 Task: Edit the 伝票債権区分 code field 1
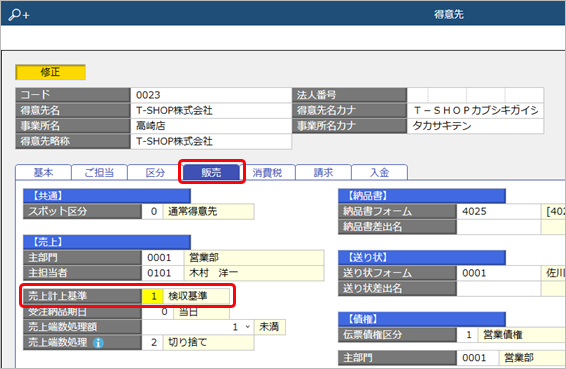(468, 335)
